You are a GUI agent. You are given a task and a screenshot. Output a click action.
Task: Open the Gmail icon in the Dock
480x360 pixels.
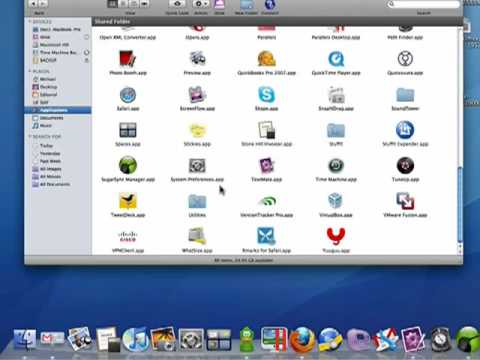click(52, 339)
